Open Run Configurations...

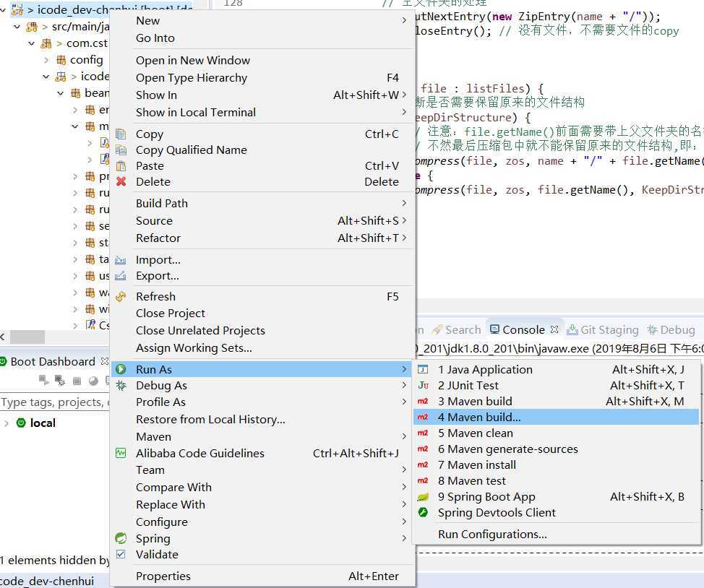556,534
